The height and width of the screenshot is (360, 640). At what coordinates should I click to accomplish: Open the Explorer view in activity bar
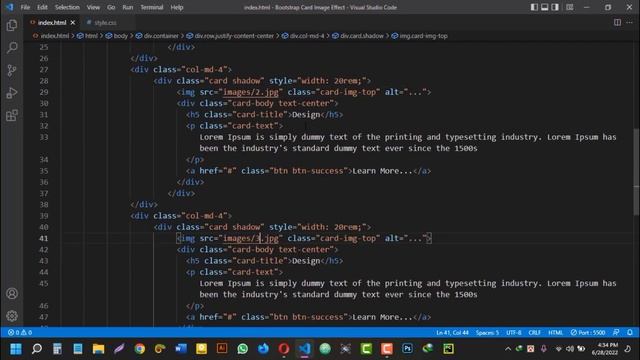[12, 25]
